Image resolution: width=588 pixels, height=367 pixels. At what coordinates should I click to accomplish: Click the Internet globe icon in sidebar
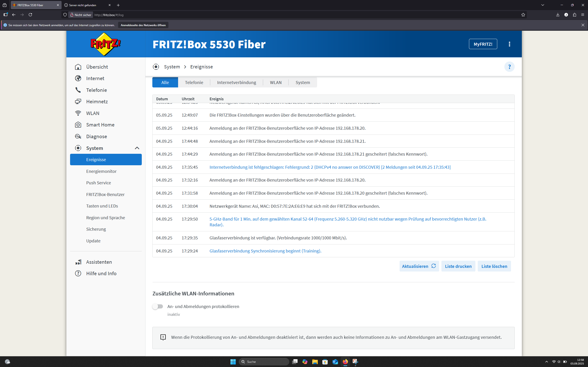pos(78,78)
